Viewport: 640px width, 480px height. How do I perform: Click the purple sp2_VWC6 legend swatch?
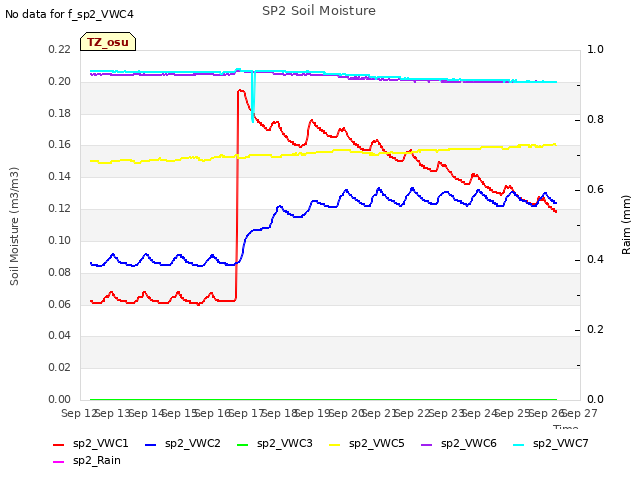[427, 444]
